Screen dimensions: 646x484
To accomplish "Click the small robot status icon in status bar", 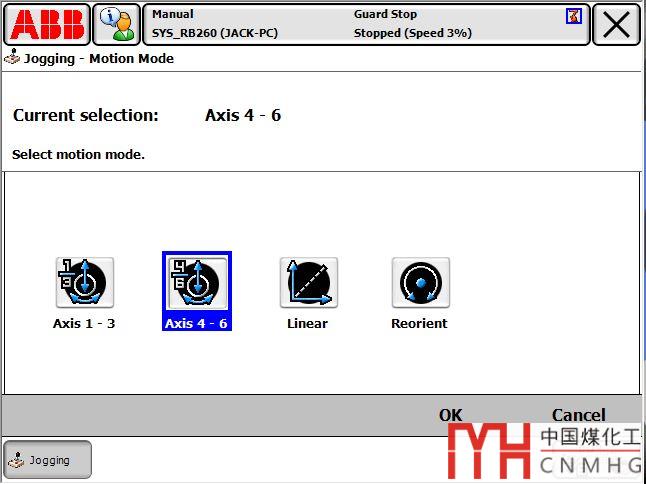I will point(574,16).
